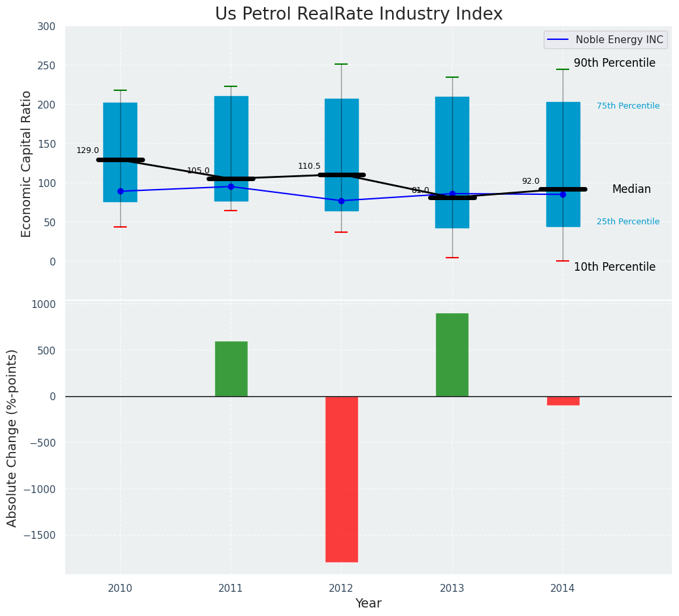Click the Median annotation text
This screenshot has width=679, height=616.
[x=631, y=189]
